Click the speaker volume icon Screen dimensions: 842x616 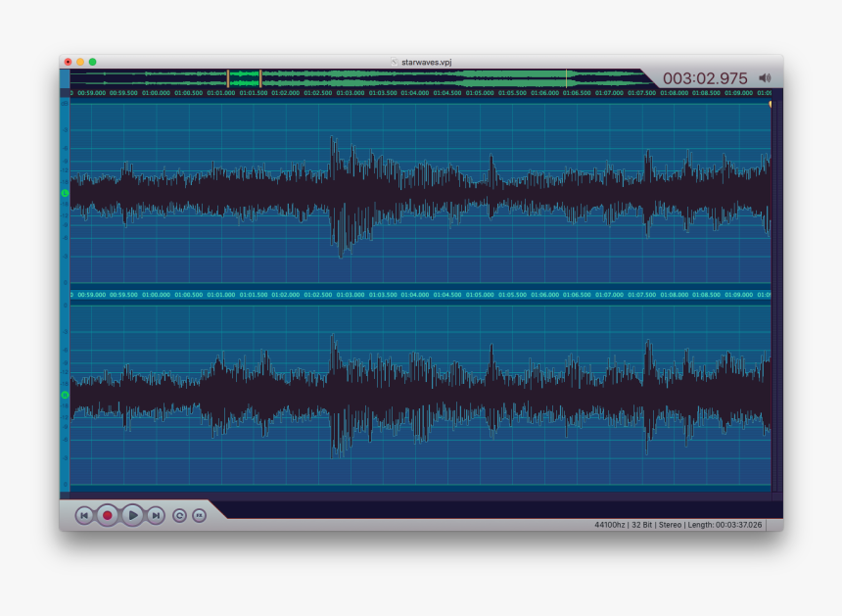(x=765, y=78)
